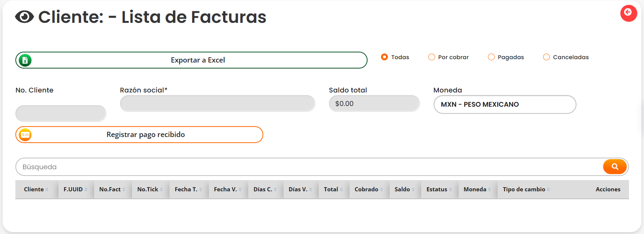Filter invoices by Canceladas radio
The height and width of the screenshot is (234, 644).
(x=546, y=57)
